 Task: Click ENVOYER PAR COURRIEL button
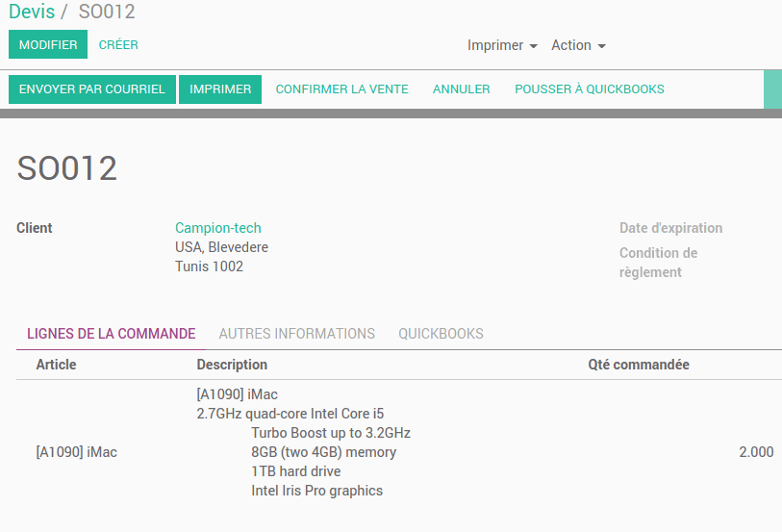[91, 89]
